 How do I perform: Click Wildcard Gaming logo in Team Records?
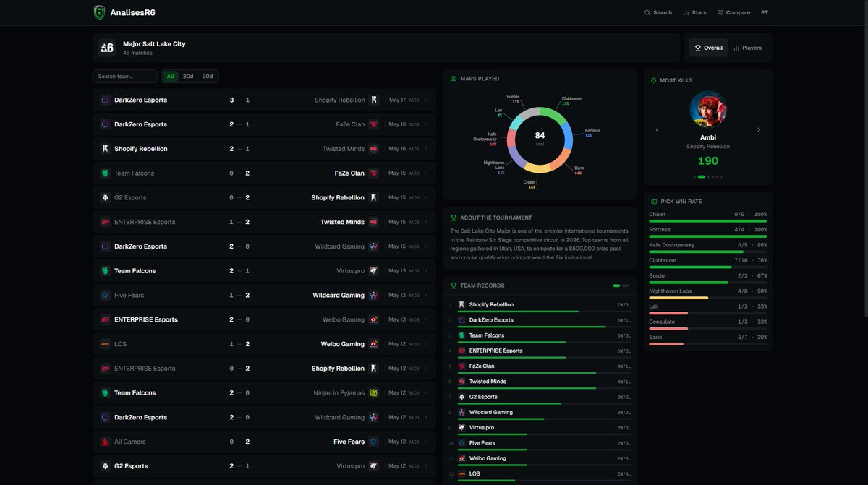pyautogui.click(x=461, y=413)
